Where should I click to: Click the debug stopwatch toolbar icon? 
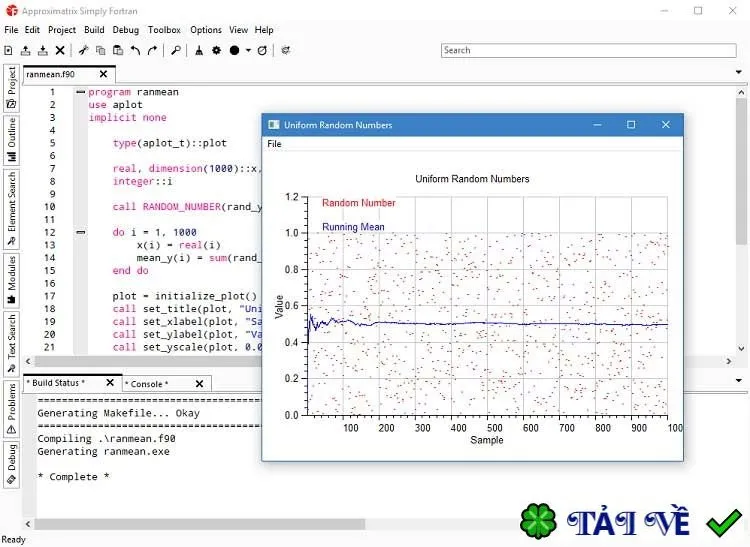[262, 50]
